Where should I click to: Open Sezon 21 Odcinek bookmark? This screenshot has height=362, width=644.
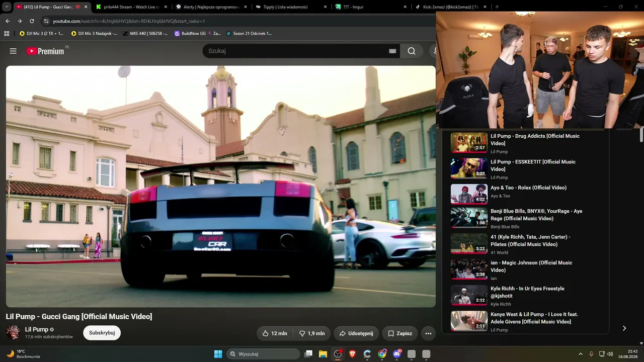coord(249,33)
